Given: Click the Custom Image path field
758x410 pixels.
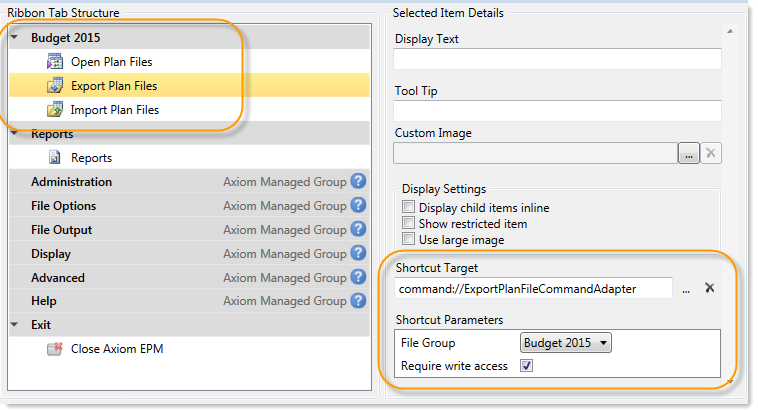Looking at the screenshot, I should pos(536,153).
